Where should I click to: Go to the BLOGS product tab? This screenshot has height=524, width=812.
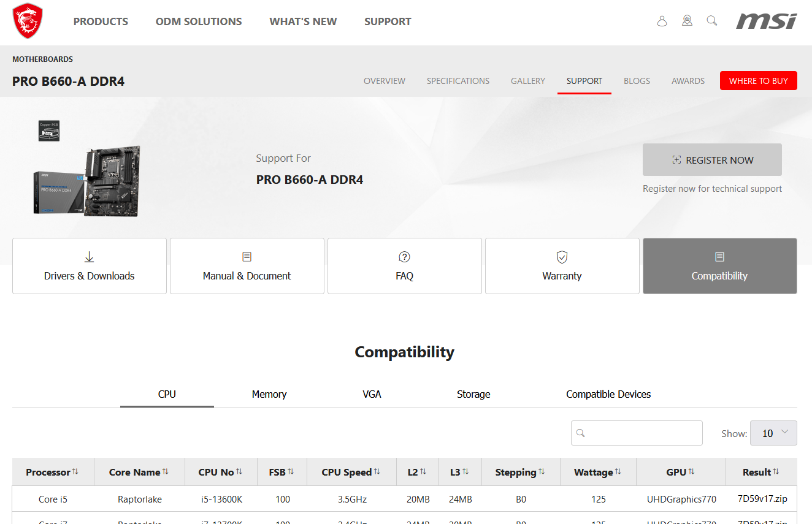click(637, 81)
